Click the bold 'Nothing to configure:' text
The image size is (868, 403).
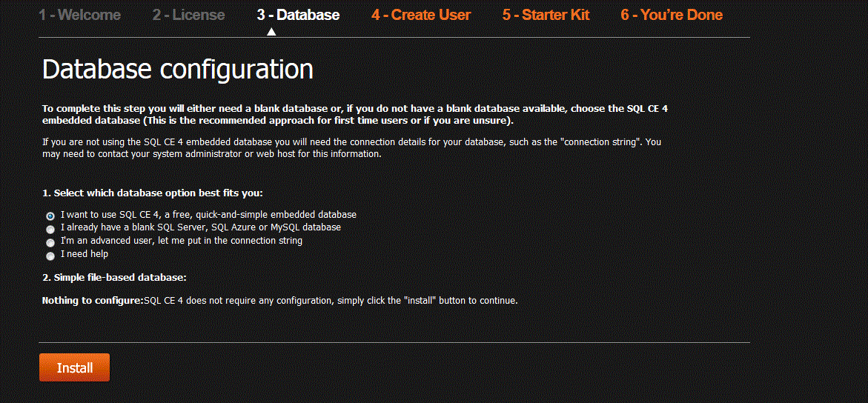pyautogui.click(x=93, y=302)
